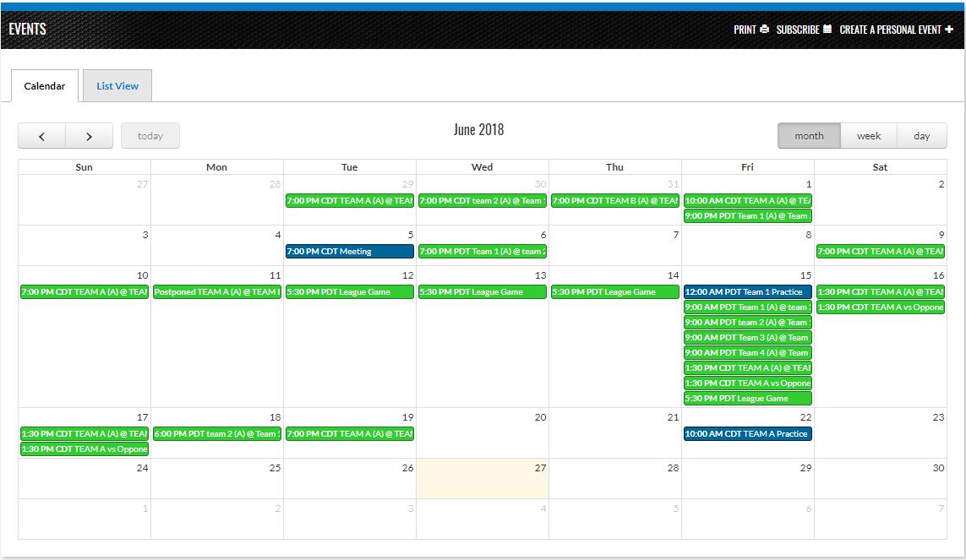Go to previous month with left chevron

click(x=41, y=136)
